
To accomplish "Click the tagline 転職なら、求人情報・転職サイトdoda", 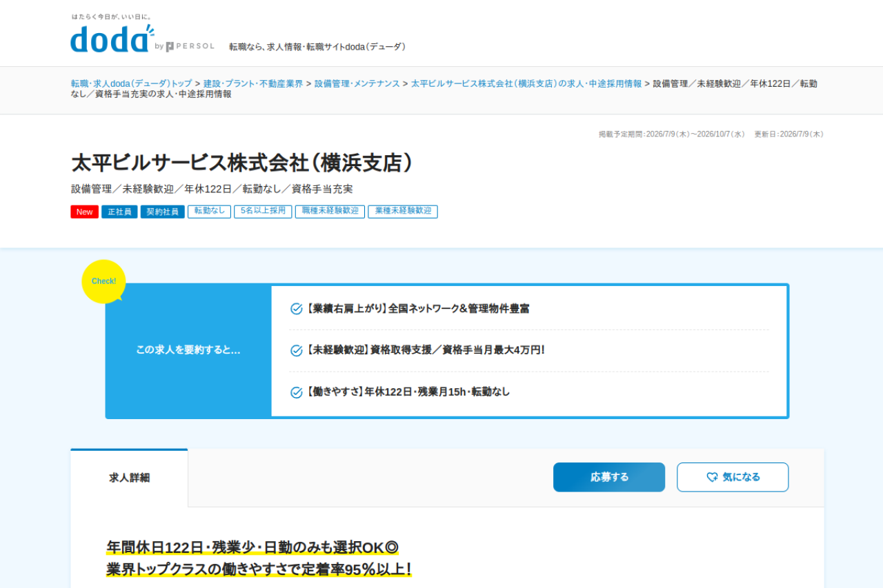I will pos(317,47).
